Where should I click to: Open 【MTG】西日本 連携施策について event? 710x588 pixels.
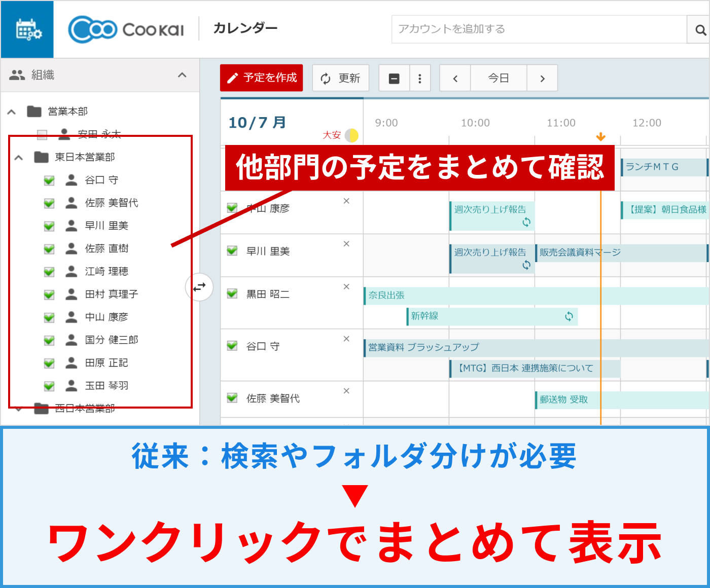[535, 369]
